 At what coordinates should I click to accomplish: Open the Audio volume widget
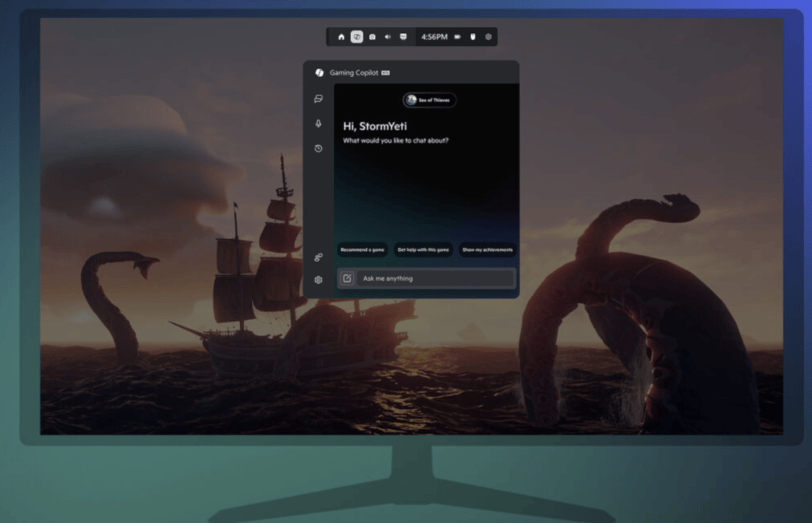tap(388, 37)
